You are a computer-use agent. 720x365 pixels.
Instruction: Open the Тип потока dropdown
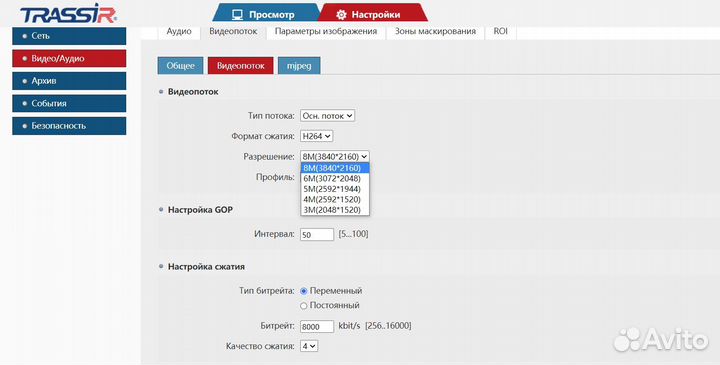pos(327,116)
